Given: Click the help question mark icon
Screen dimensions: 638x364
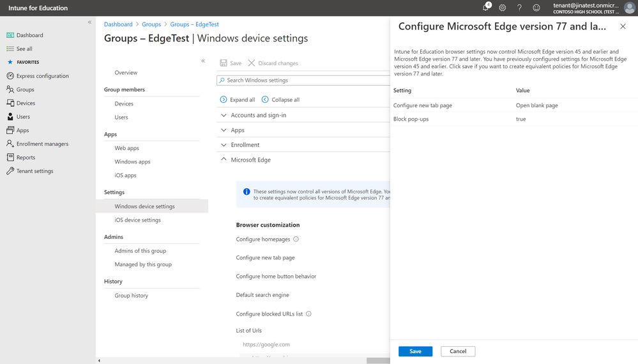Looking at the screenshot, I should pos(519,8).
